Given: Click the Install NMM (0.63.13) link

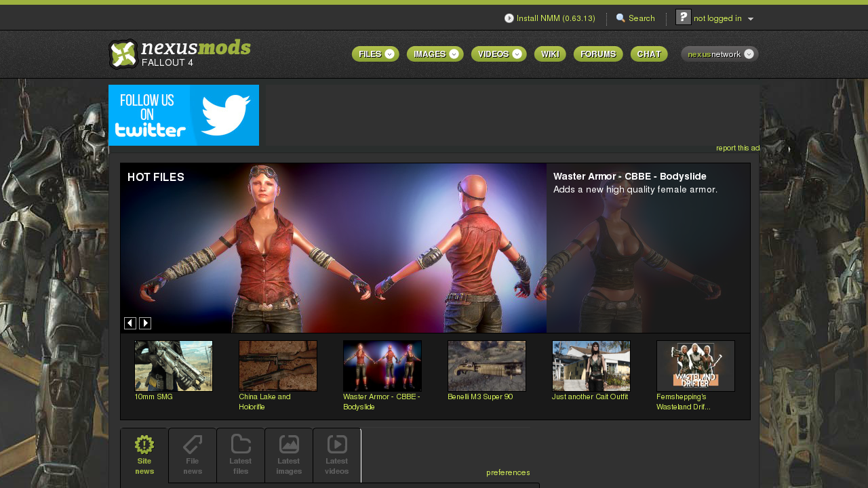Looking at the screenshot, I should point(556,18).
